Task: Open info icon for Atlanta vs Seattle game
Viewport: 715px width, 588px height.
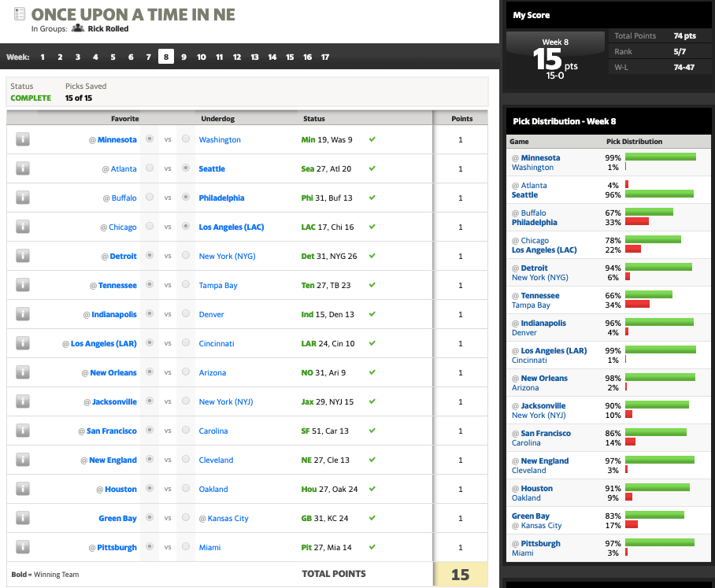Action: click(23, 168)
